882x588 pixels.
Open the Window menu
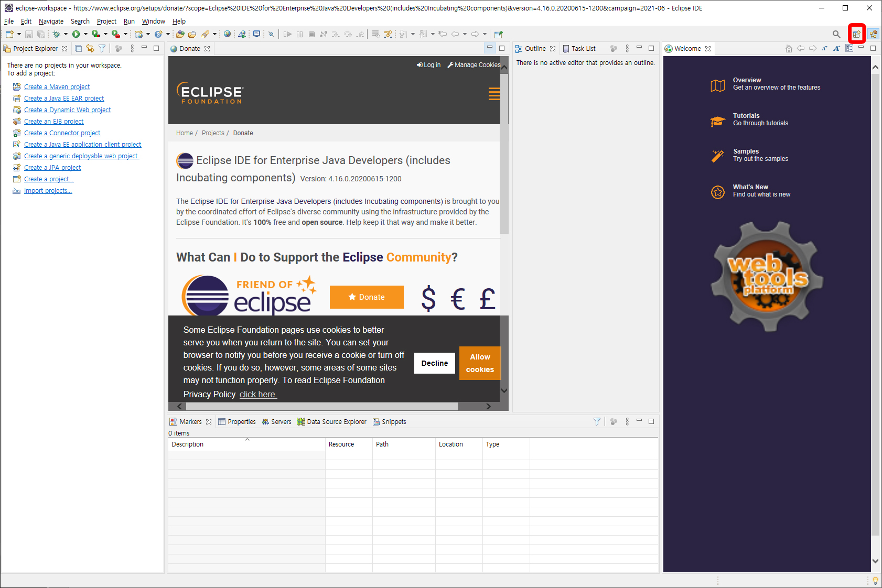pyautogui.click(x=153, y=21)
